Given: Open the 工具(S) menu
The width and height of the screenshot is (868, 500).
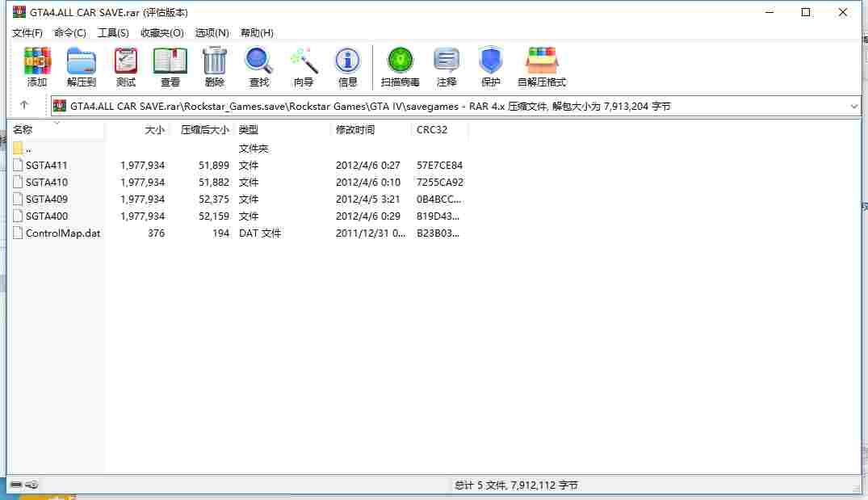Looking at the screenshot, I should tap(113, 32).
